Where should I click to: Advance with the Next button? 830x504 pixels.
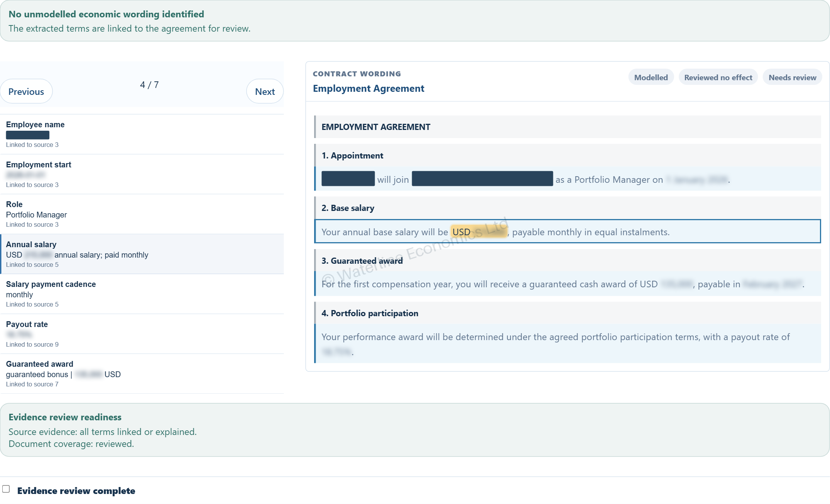click(265, 91)
